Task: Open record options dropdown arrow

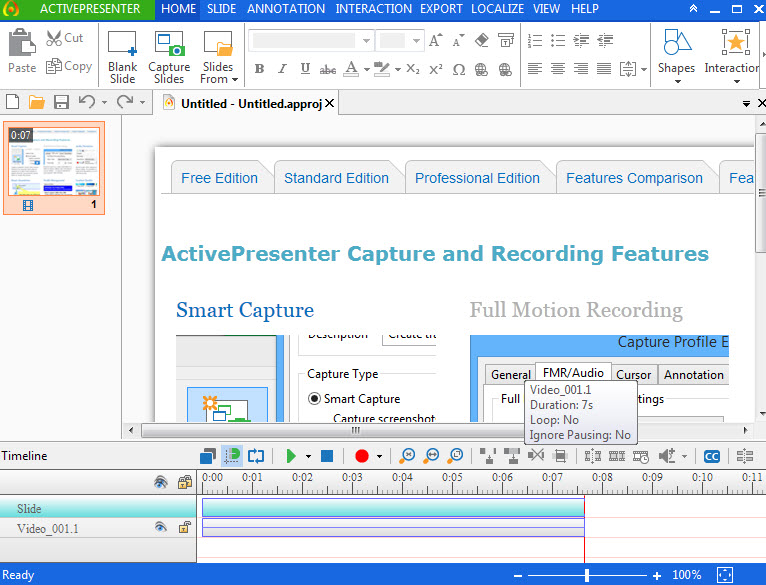Action: [379, 456]
